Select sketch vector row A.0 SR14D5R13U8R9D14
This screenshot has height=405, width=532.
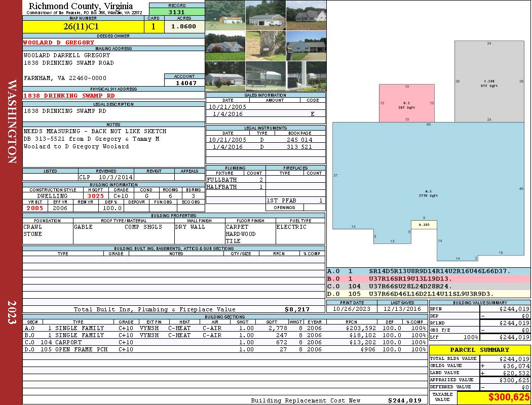point(429,271)
